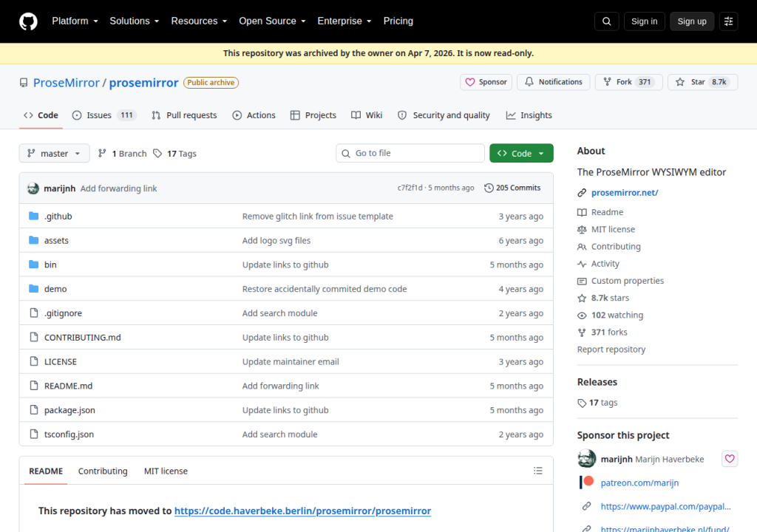Click the Sponsor heart button
Screen dimensions: 757x532
click(486, 82)
